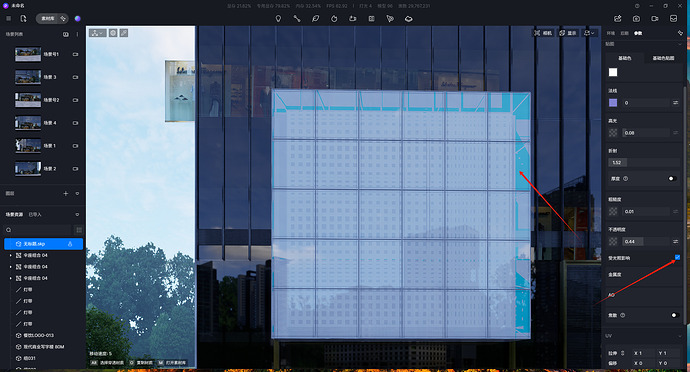Image resolution: width=690 pixels, height=372 pixels.
Task: Click the add plus icon in layers section
Action: pyautogui.click(x=66, y=193)
